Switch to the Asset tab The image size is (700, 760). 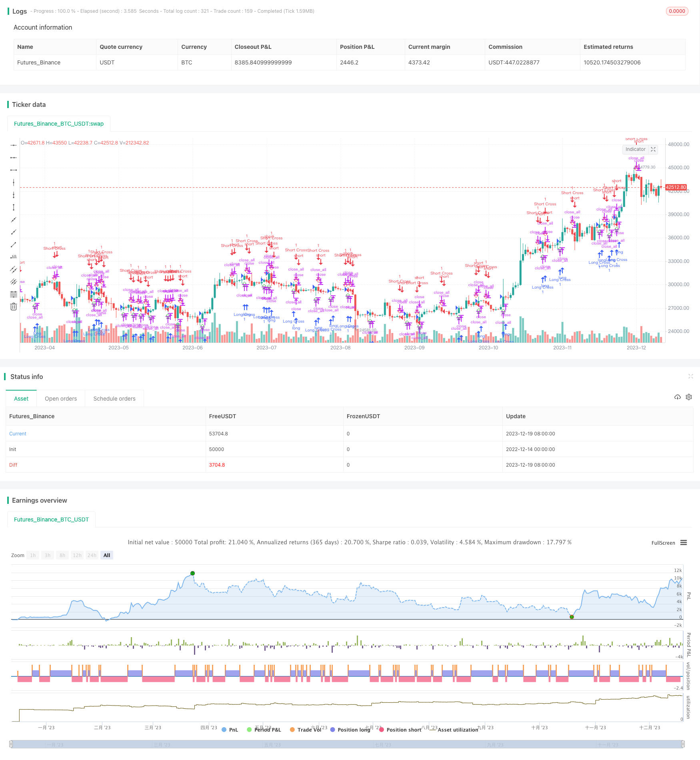pyautogui.click(x=21, y=399)
